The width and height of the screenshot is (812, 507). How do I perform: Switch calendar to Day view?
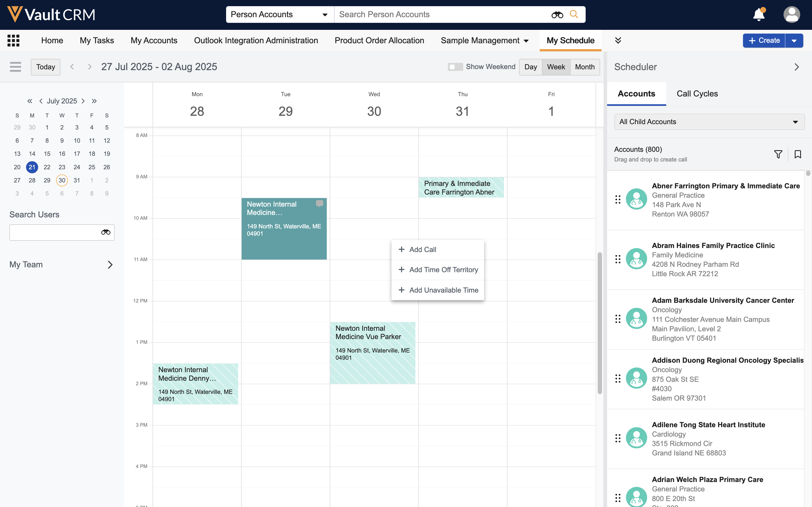530,67
